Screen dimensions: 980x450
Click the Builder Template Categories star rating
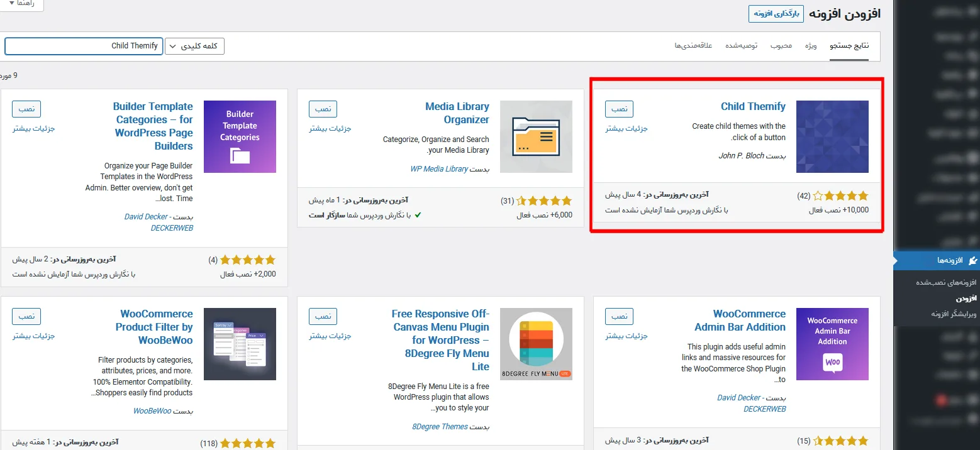248,260
